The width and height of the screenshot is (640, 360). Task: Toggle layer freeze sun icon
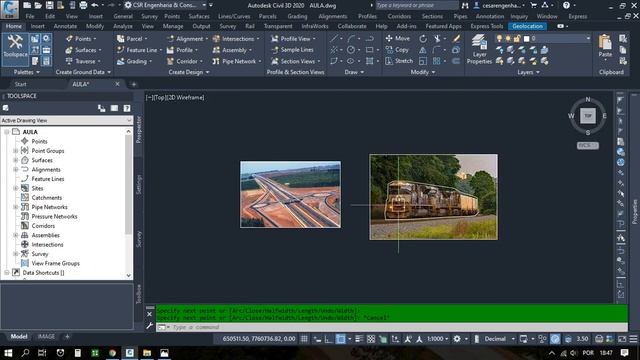pyautogui.click(x=508, y=38)
